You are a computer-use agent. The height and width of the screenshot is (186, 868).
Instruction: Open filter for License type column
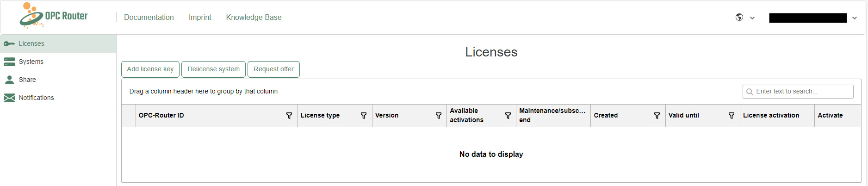(364, 116)
